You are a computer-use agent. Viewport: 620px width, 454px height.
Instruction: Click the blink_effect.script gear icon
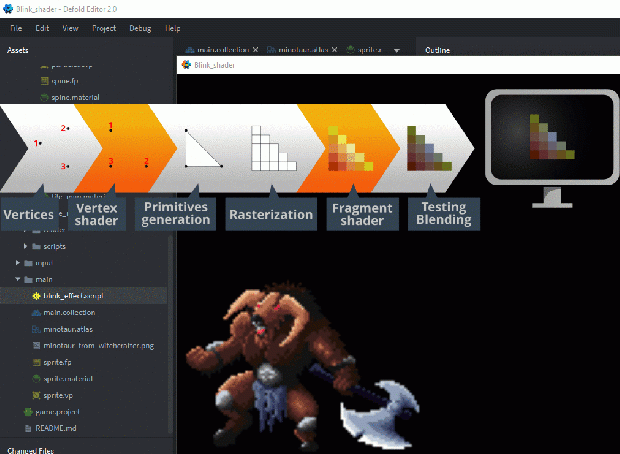[x=36, y=296]
